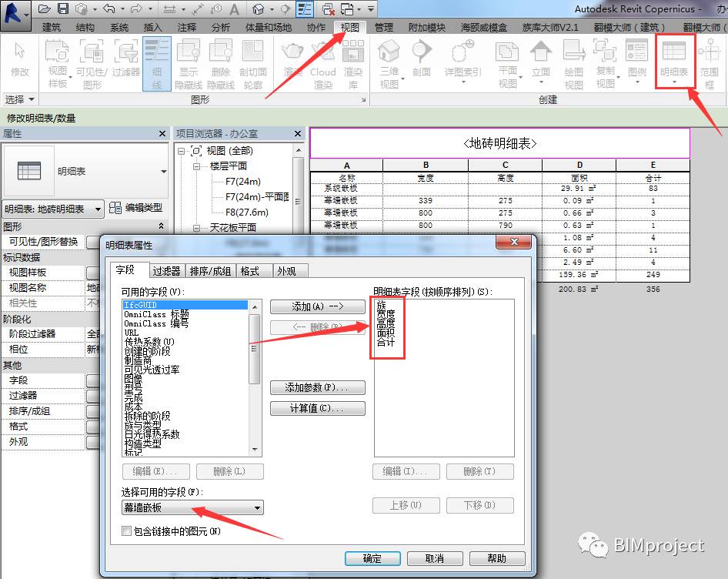Open the 外观 dialog tab
This screenshot has width=728, height=579.
(290, 271)
